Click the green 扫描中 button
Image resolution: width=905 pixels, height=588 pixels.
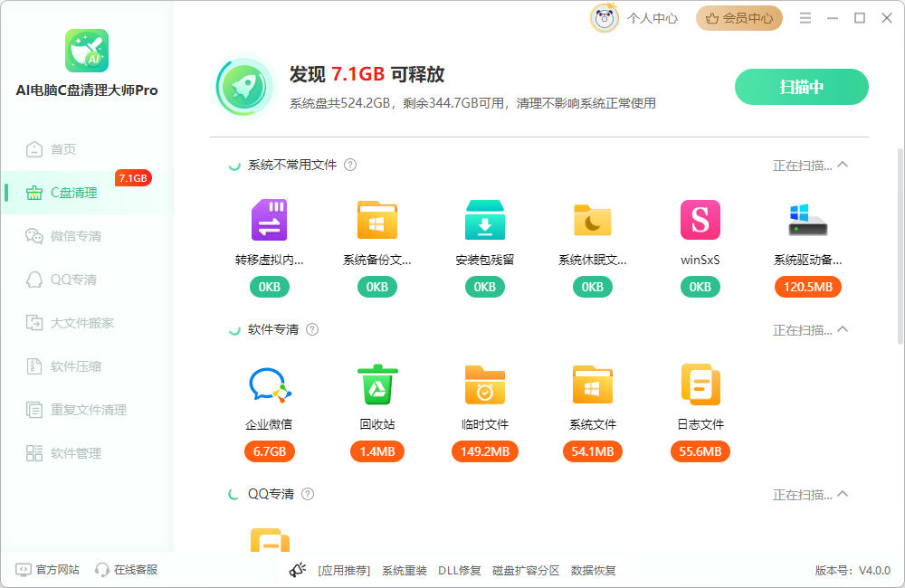coord(801,87)
